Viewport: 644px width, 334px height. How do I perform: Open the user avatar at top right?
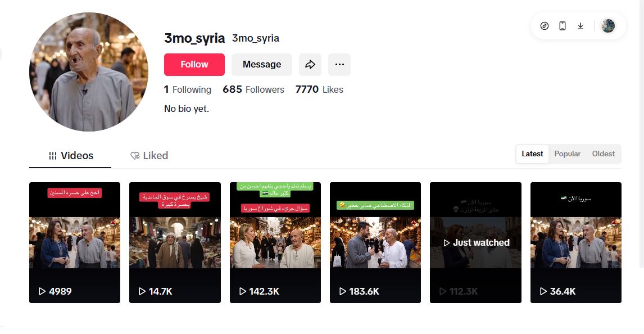coord(608,26)
